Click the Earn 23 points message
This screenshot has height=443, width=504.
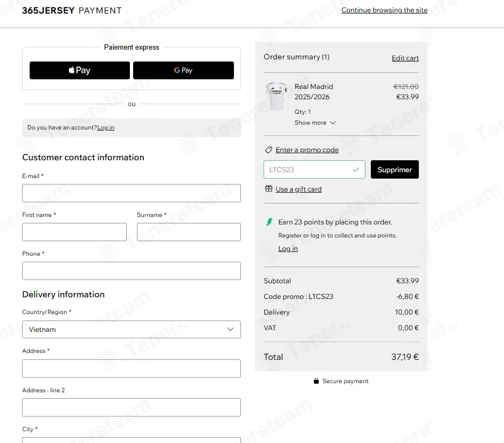point(335,222)
